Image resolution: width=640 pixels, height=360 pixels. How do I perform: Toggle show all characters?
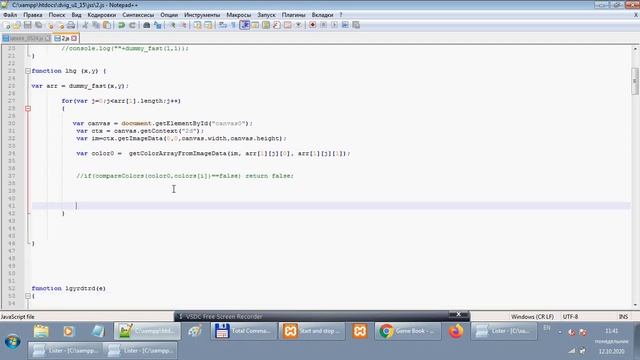234,25
